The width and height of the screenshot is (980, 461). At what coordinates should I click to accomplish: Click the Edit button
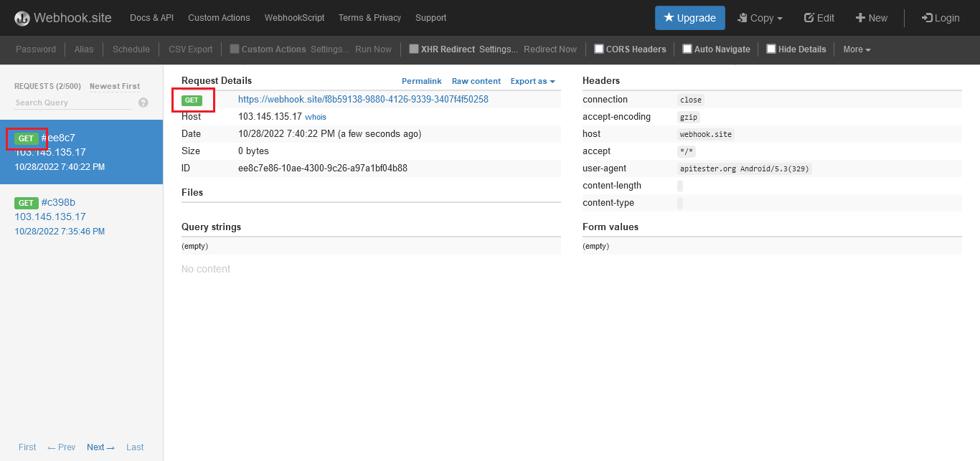coord(819,18)
